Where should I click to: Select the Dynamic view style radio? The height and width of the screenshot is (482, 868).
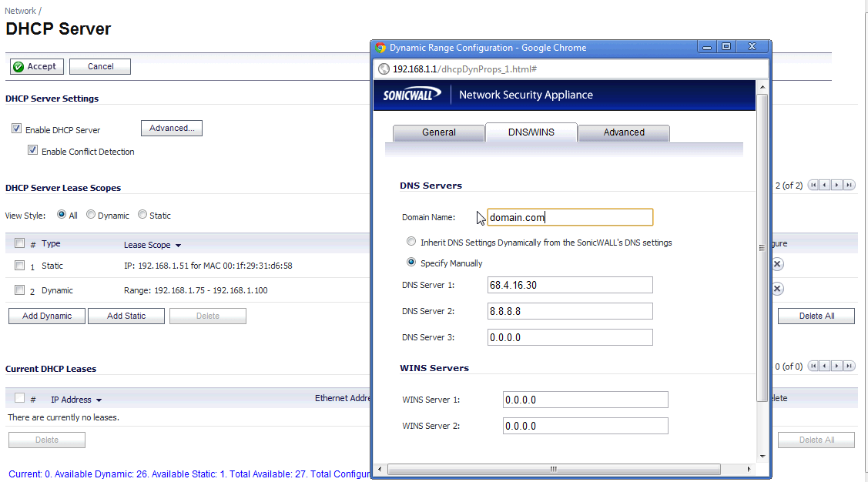pos(91,214)
